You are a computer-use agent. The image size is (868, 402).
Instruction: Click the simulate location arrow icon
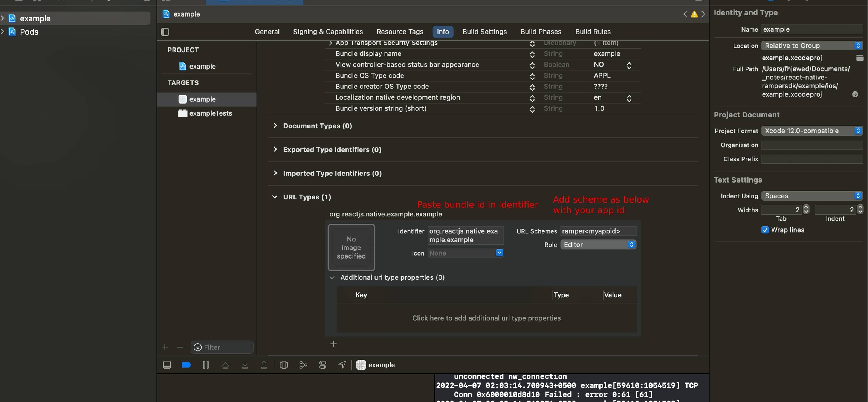click(x=342, y=365)
